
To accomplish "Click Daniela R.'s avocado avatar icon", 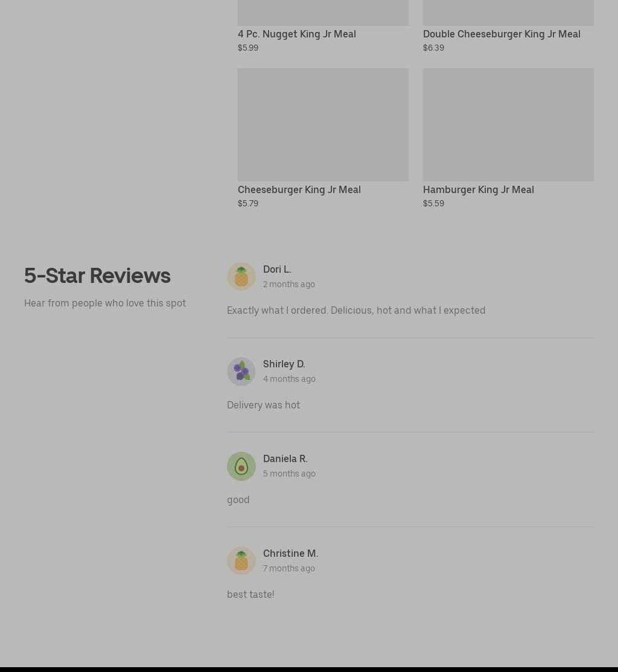I will [241, 466].
